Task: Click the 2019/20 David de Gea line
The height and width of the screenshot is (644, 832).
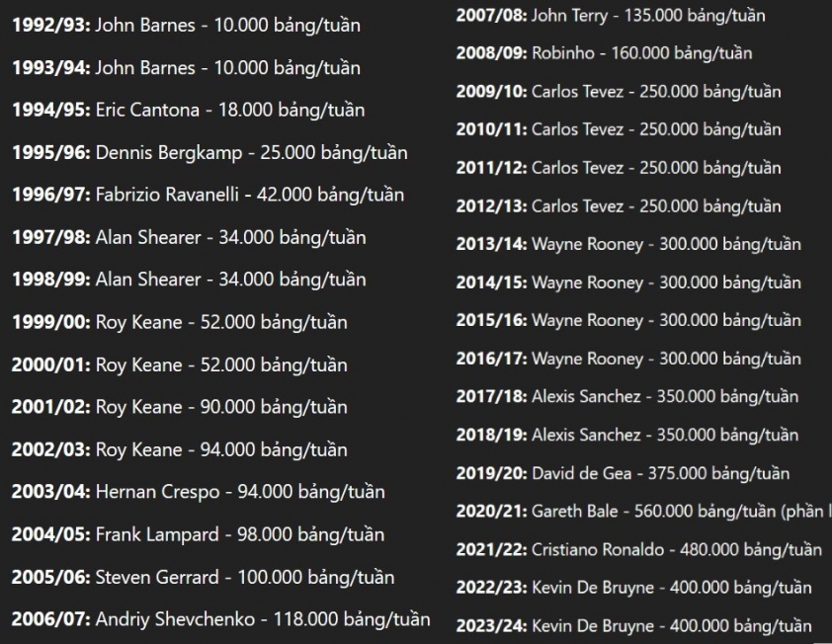Action: [623, 473]
